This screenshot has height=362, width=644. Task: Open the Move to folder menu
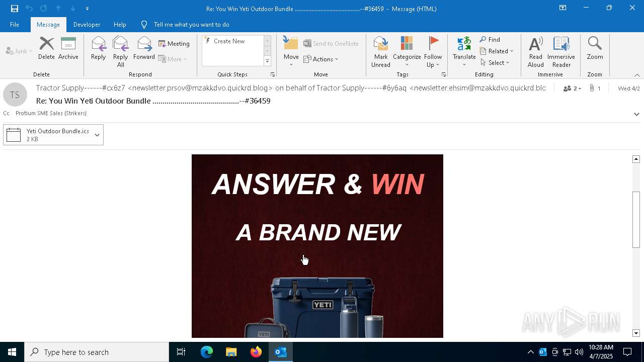coord(291,52)
